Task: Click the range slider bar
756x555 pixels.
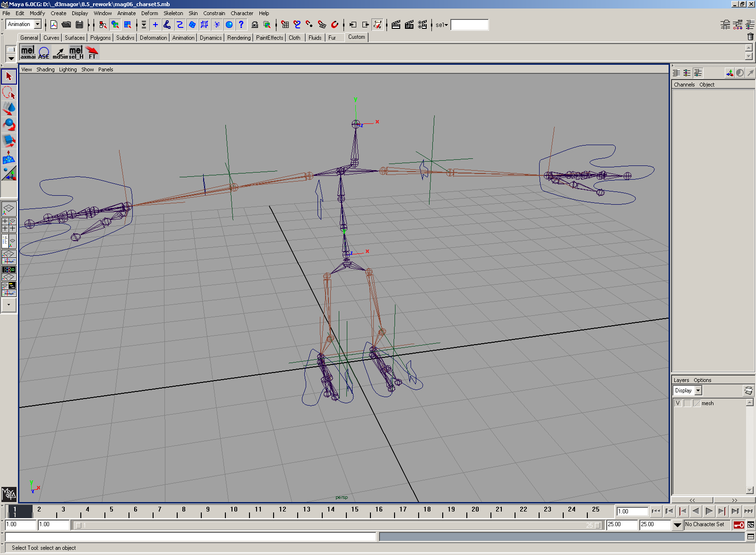Action: (337, 525)
